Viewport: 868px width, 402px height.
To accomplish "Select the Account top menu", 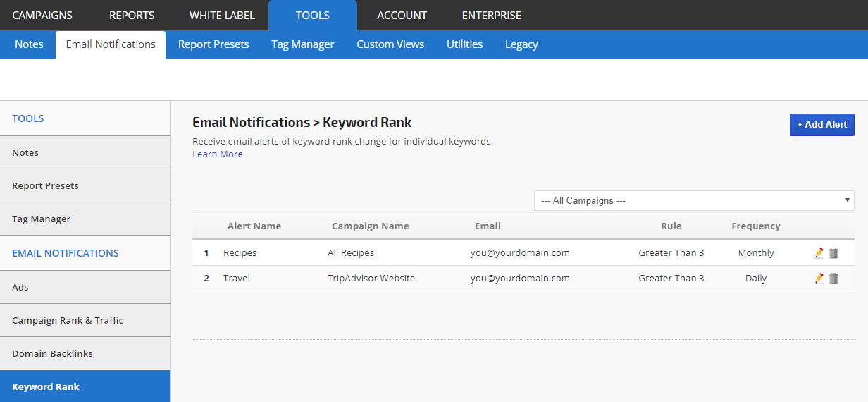I will [402, 15].
